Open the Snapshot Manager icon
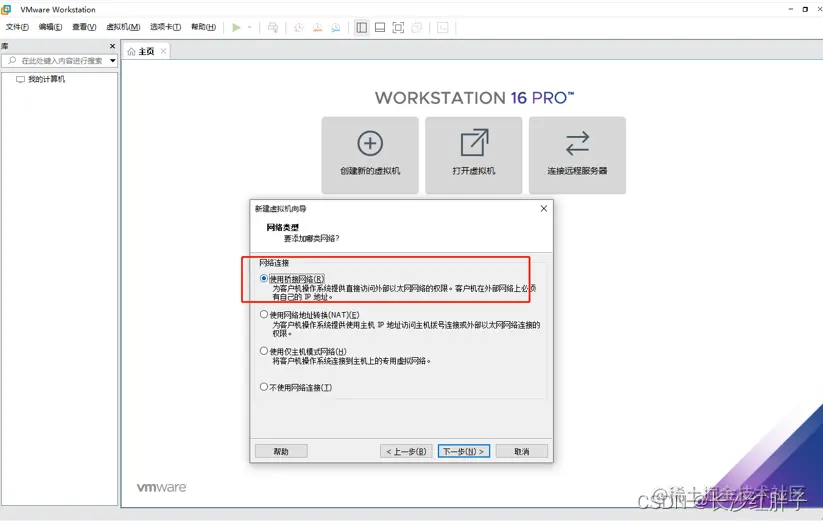 336,27
